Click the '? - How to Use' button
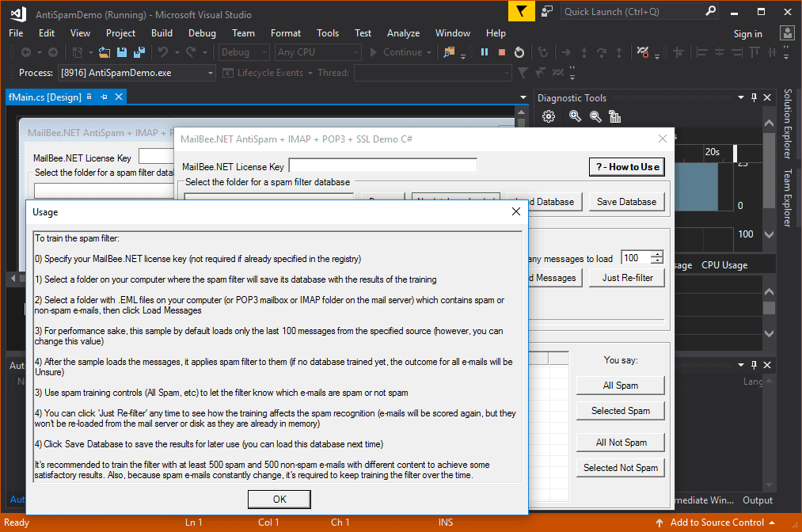This screenshot has height=532, width=802. tap(627, 167)
